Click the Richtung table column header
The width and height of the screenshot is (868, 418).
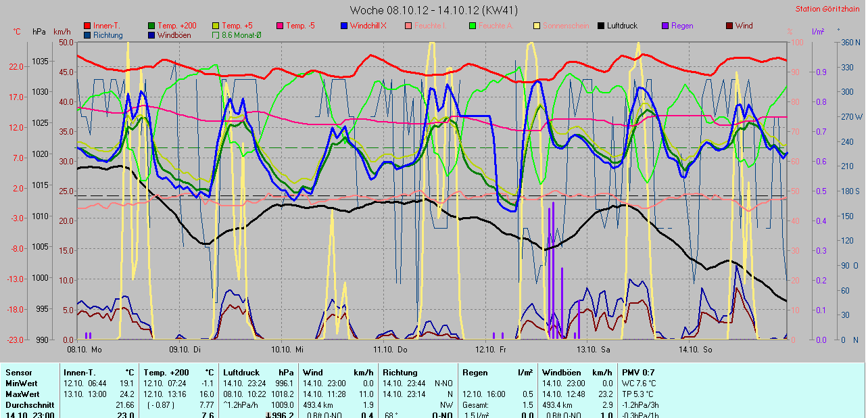[400, 373]
